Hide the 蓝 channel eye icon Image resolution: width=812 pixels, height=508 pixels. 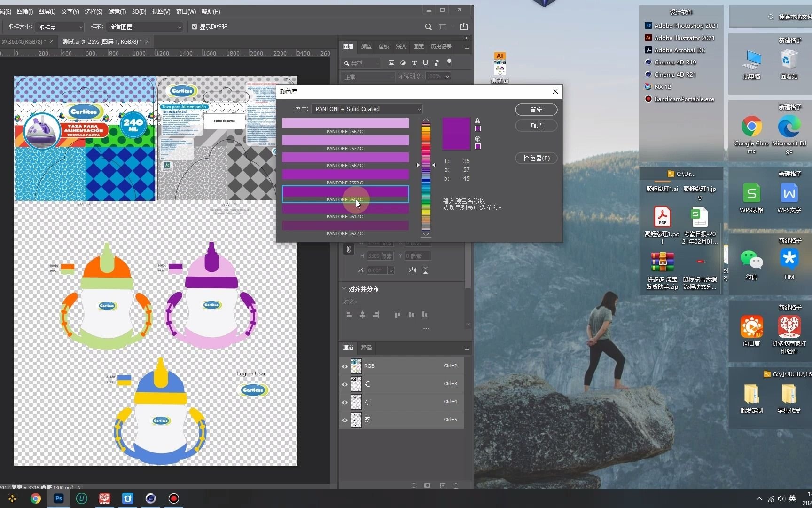344,420
